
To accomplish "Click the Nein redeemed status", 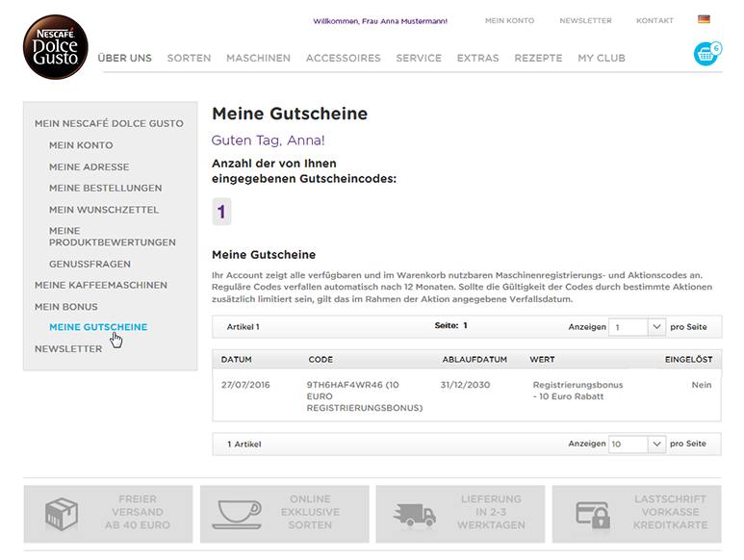I will click(x=702, y=385).
